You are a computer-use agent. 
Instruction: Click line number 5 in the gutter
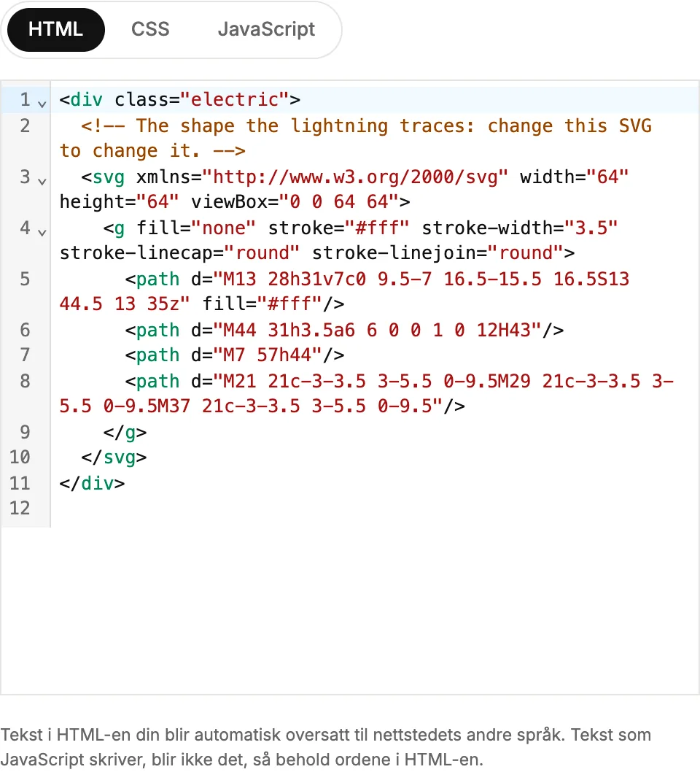pos(25,279)
